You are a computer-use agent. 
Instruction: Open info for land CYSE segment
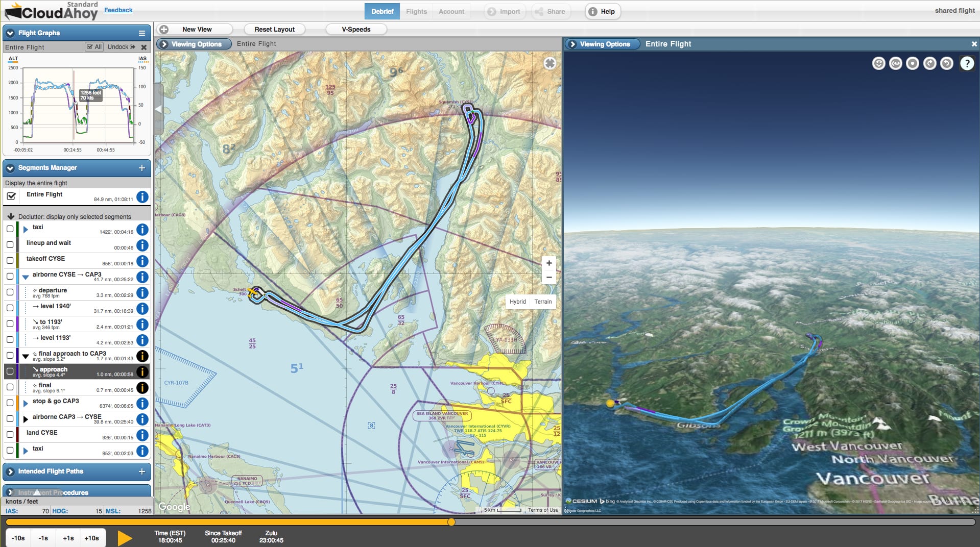pos(142,435)
